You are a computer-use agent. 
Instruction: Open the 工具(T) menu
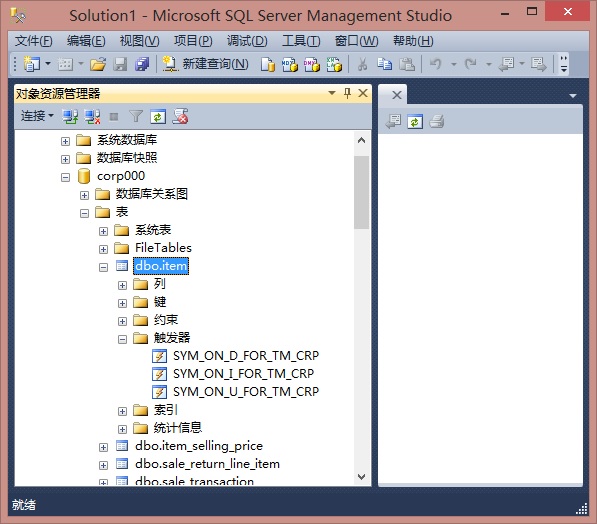(301, 41)
